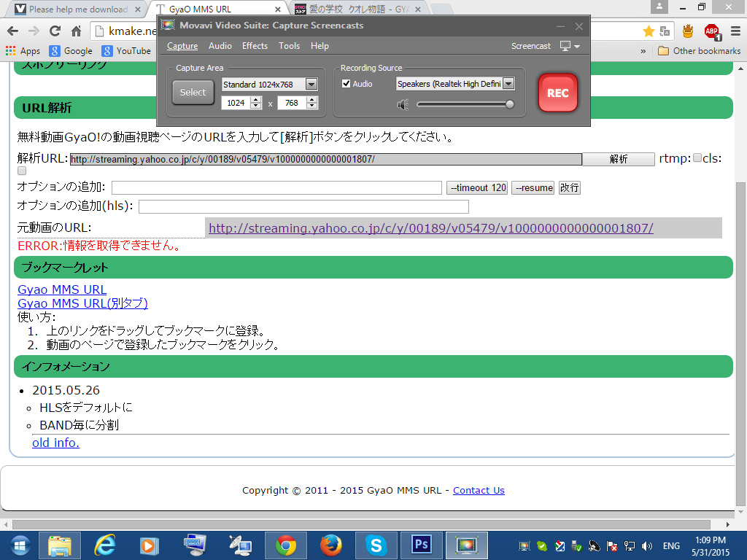Switch to the 'Please help me download' tab

(x=77, y=9)
